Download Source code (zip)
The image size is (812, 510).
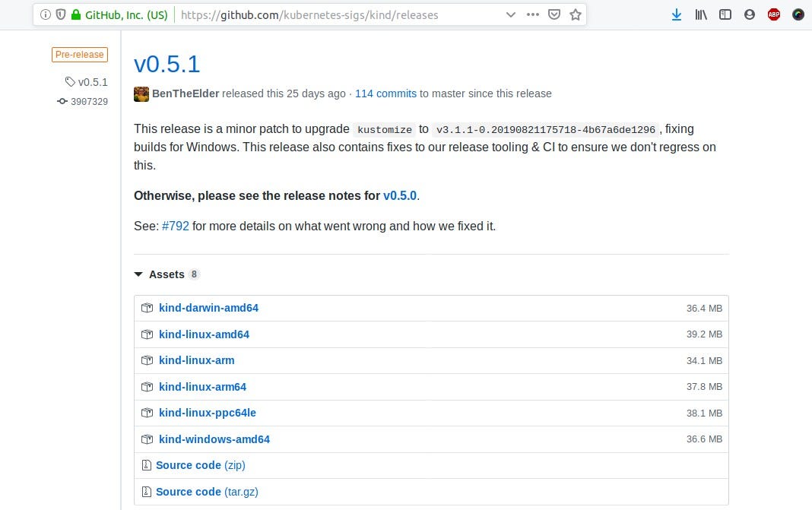point(201,465)
